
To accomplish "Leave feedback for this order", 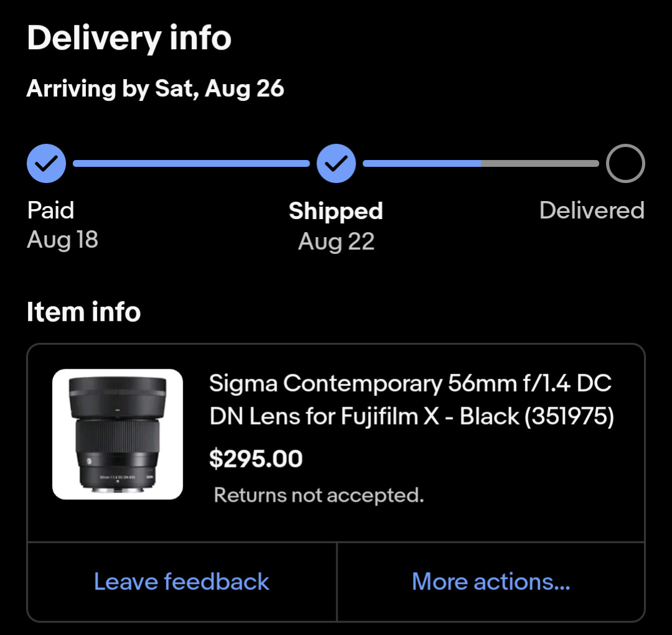I will point(181,581).
